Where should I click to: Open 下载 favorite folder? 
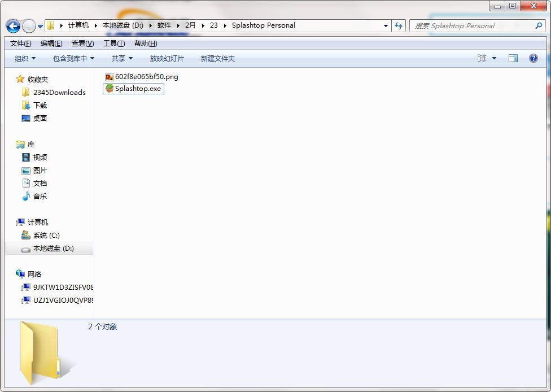(x=40, y=106)
